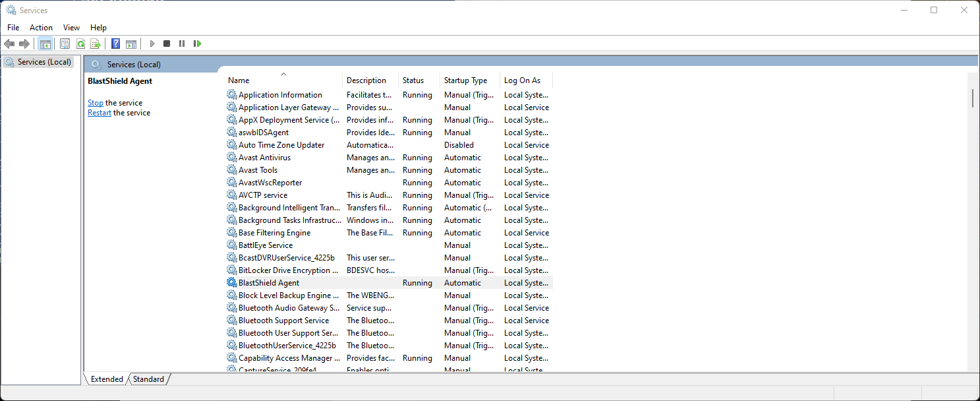Open the Action menu
980x401 pixels.
tap(41, 28)
